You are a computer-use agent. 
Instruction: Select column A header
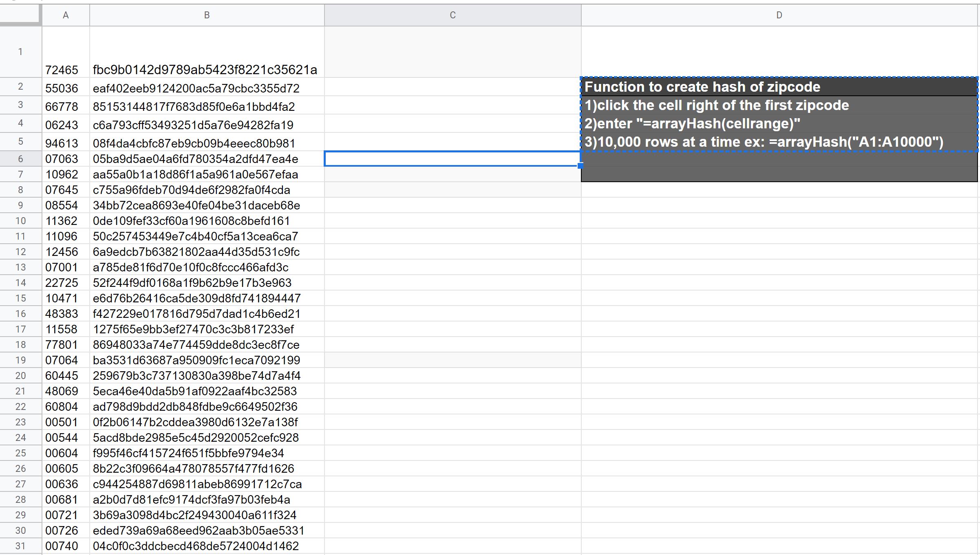65,15
